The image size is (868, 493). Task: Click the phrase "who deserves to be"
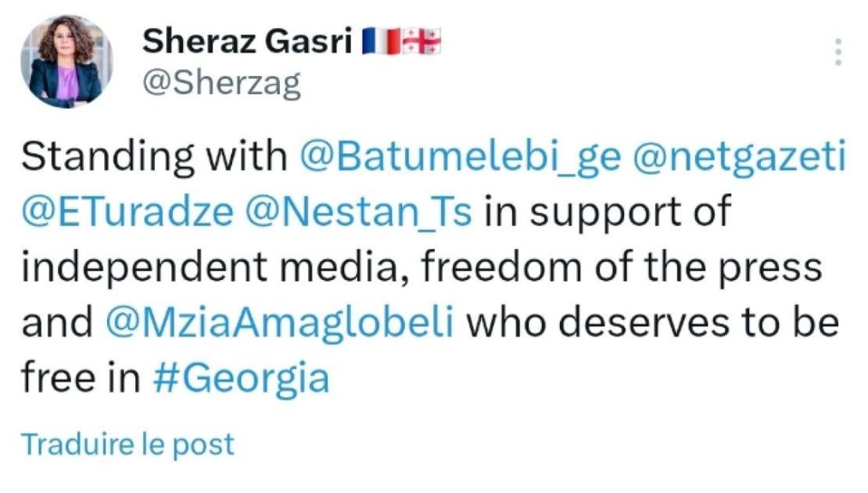[653, 323]
